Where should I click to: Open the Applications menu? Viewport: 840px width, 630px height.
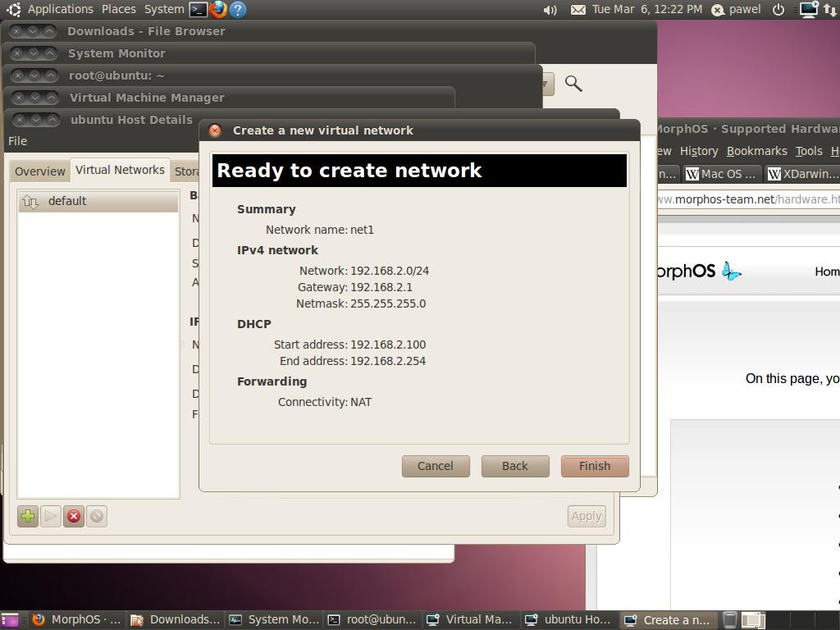tap(60, 9)
